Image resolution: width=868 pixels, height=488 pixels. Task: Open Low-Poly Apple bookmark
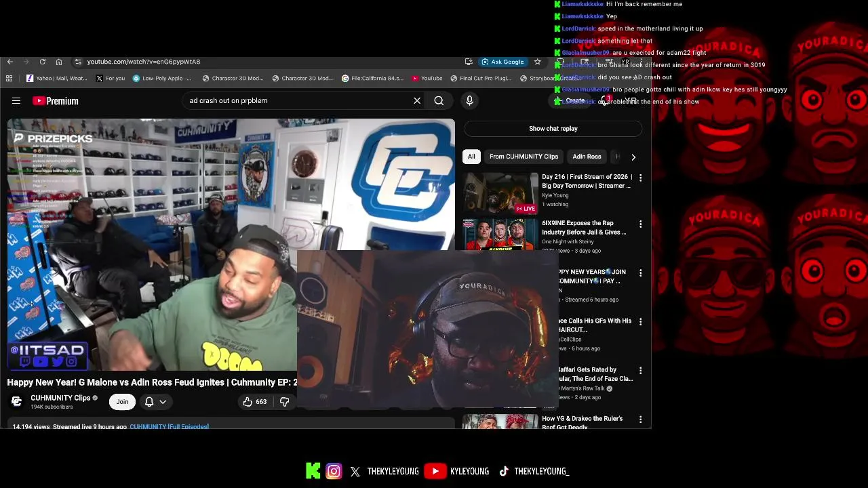[x=162, y=79]
